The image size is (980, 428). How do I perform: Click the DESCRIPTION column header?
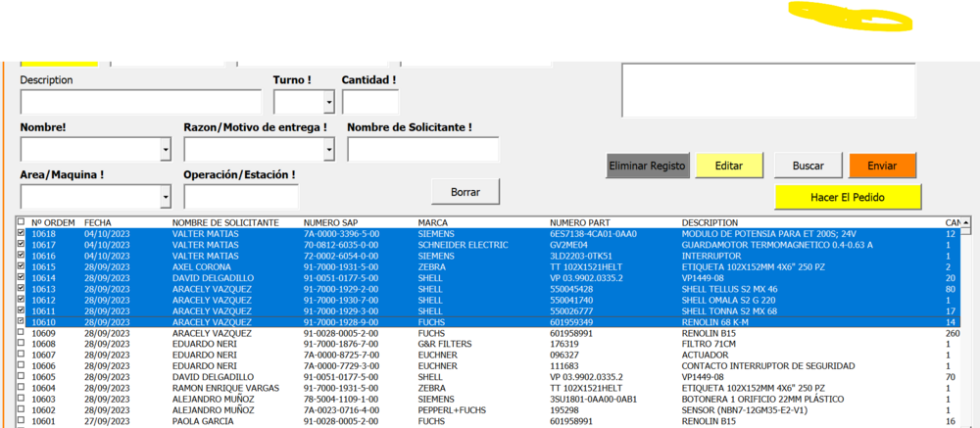pos(710,222)
